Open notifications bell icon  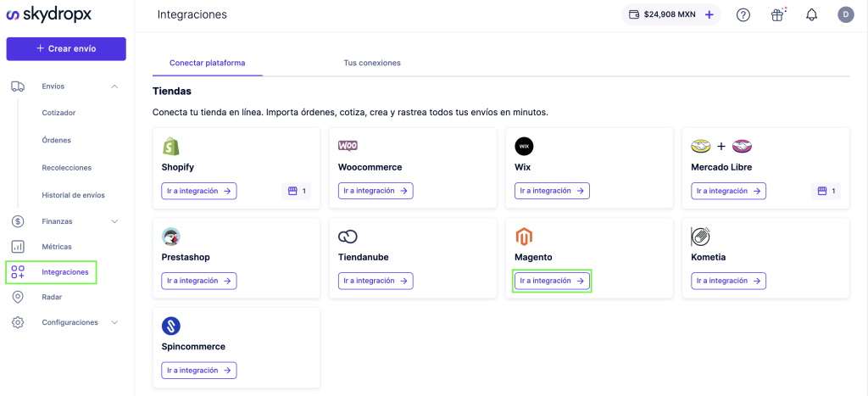click(x=811, y=14)
